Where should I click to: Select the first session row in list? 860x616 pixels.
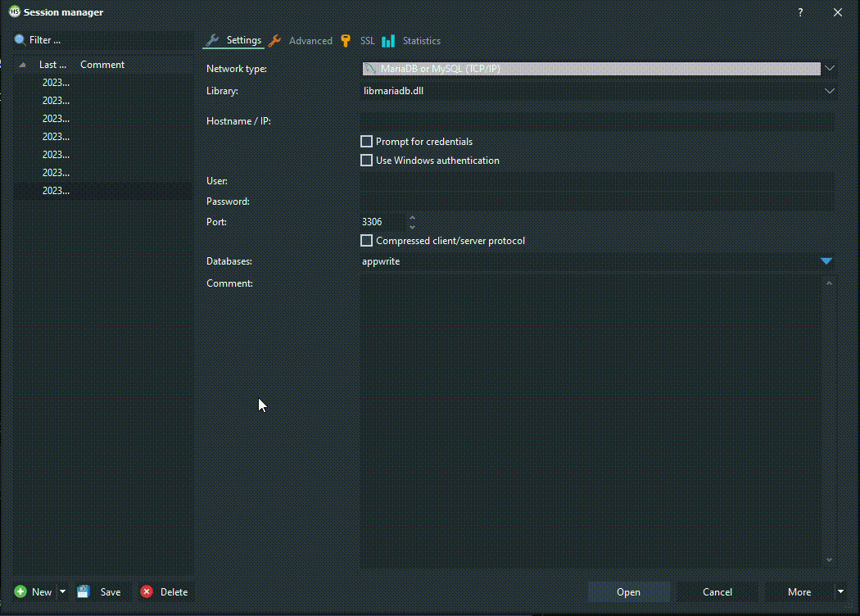click(x=103, y=82)
